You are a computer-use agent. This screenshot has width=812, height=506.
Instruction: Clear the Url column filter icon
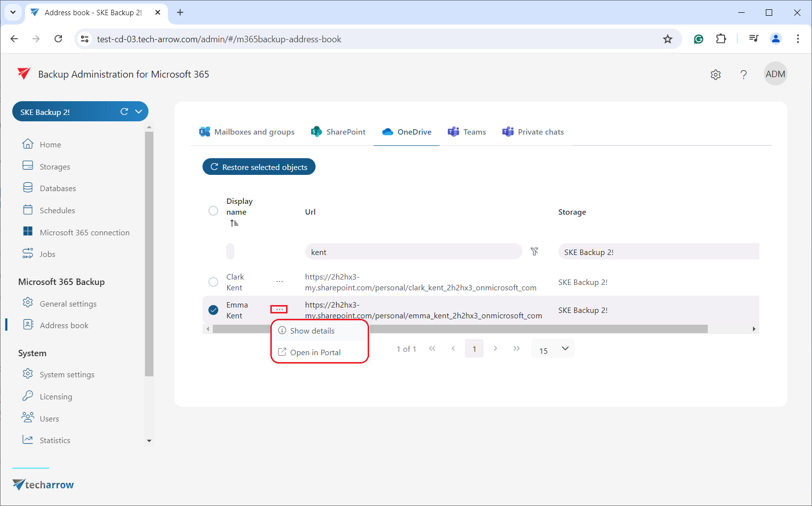(534, 252)
